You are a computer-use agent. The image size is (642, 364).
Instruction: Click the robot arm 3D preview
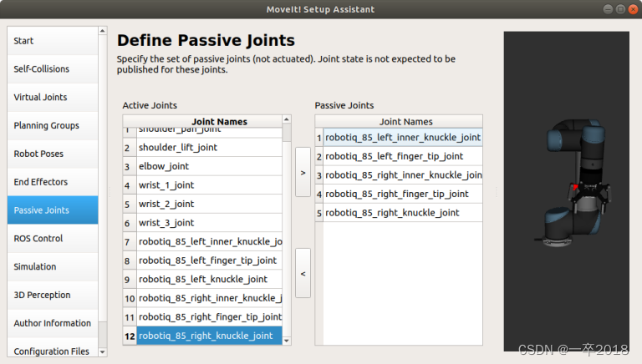(566, 191)
